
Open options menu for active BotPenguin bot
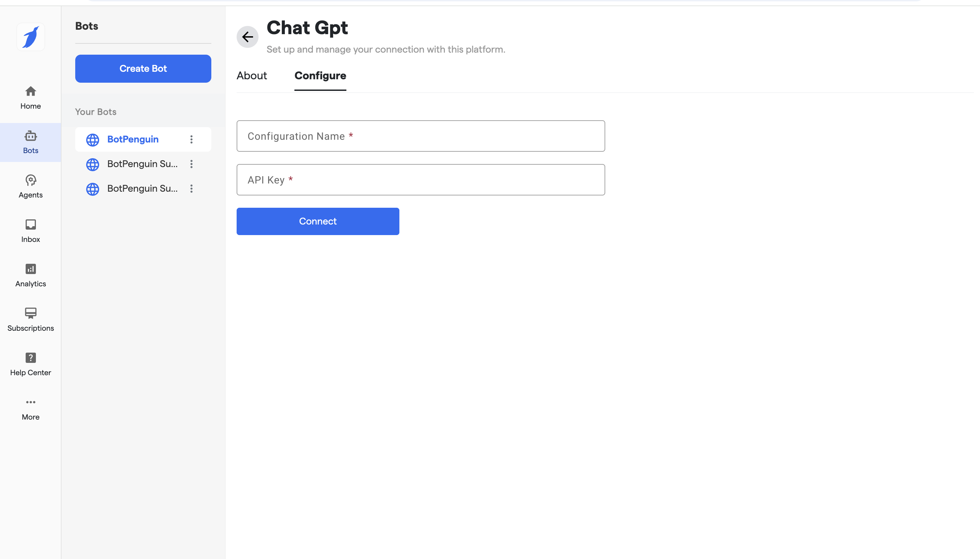pos(191,139)
